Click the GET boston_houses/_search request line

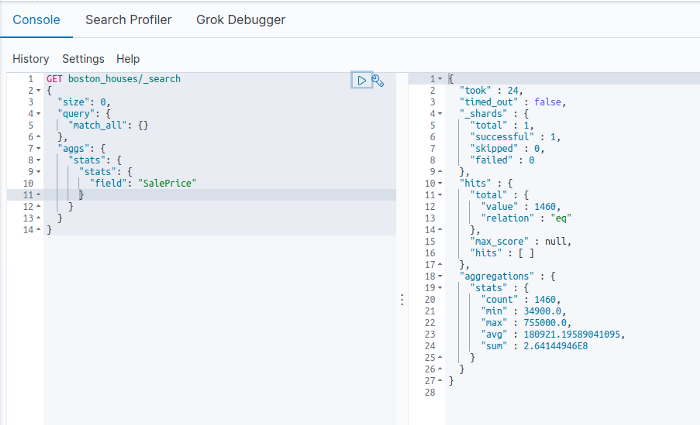click(113, 79)
